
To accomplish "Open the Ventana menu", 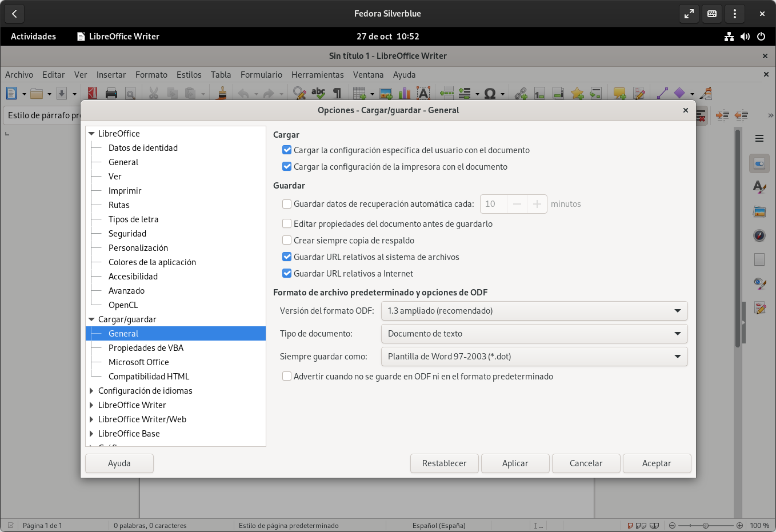I will pyautogui.click(x=368, y=75).
